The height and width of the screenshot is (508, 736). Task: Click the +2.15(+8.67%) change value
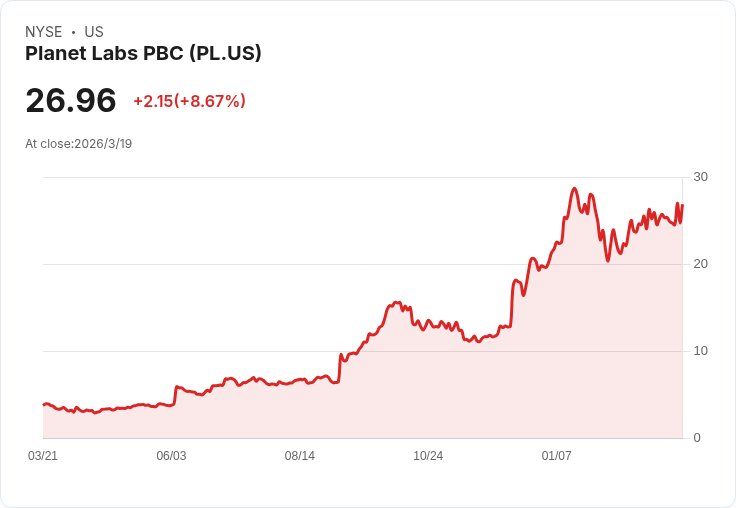click(x=190, y=101)
